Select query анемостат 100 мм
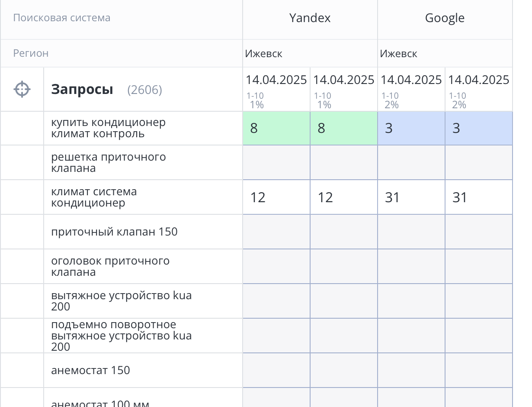 pos(100,404)
